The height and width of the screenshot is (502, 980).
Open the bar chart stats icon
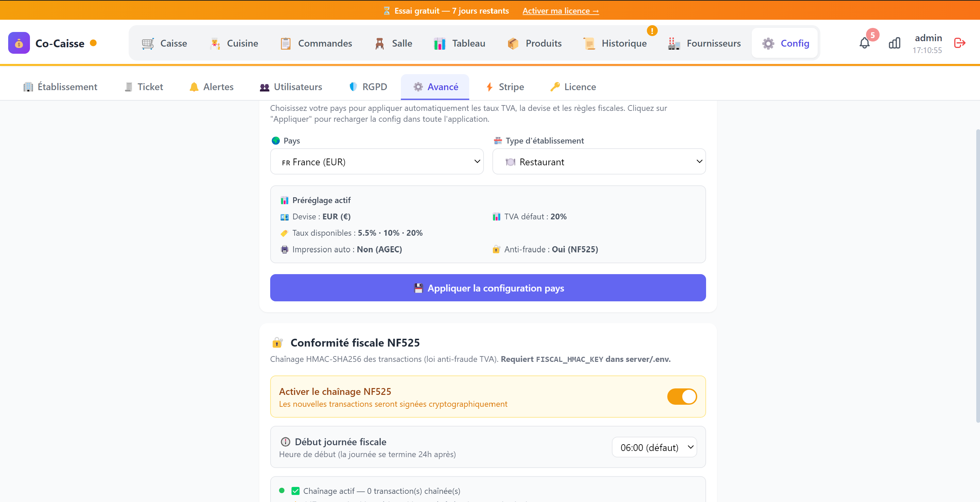point(894,43)
